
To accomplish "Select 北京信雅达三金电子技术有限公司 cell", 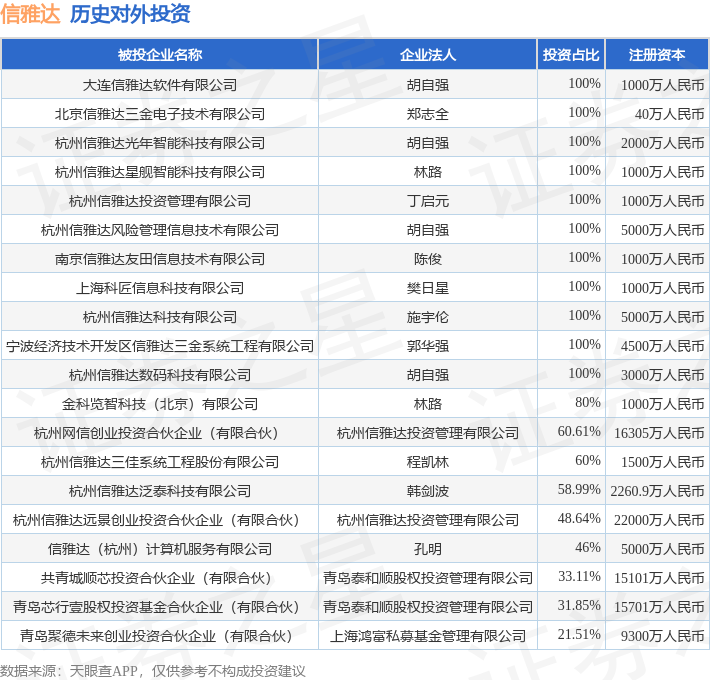I will pyautogui.click(x=159, y=114).
